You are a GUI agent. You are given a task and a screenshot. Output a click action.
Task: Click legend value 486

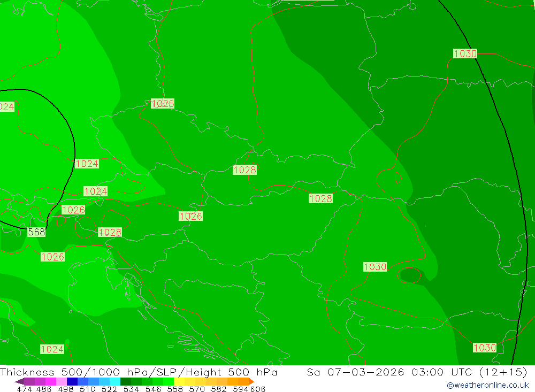44,389
